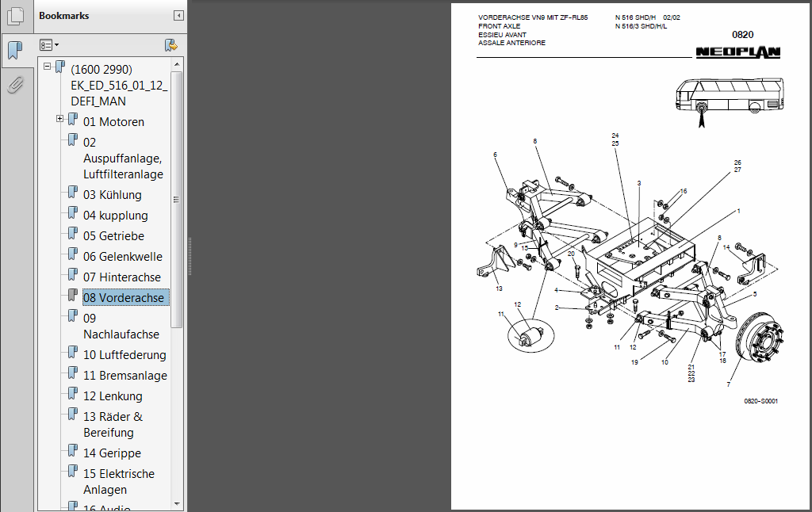Click part callout number 7
This screenshot has height=512, width=812.
click(x=728, y=384)
